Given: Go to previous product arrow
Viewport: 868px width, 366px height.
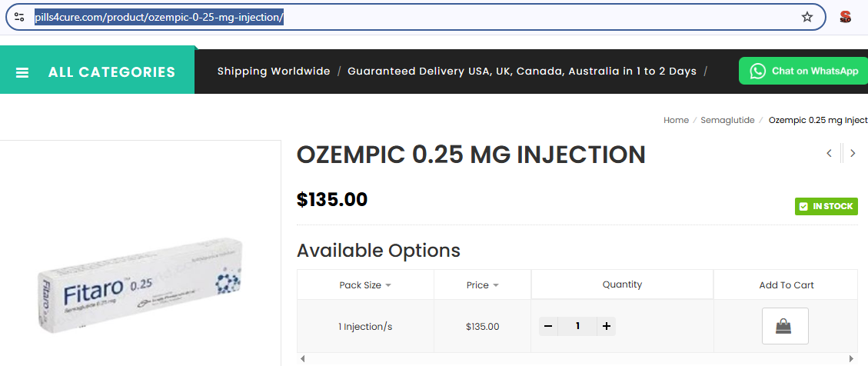Looking at the screenshot, I should pyautogui.click(x=829, y=153).
